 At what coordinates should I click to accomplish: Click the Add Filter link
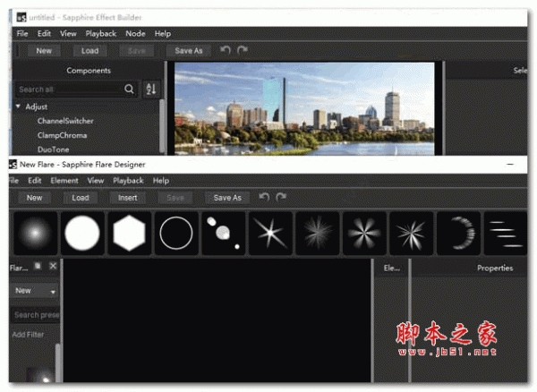click(x=28, y=335)
